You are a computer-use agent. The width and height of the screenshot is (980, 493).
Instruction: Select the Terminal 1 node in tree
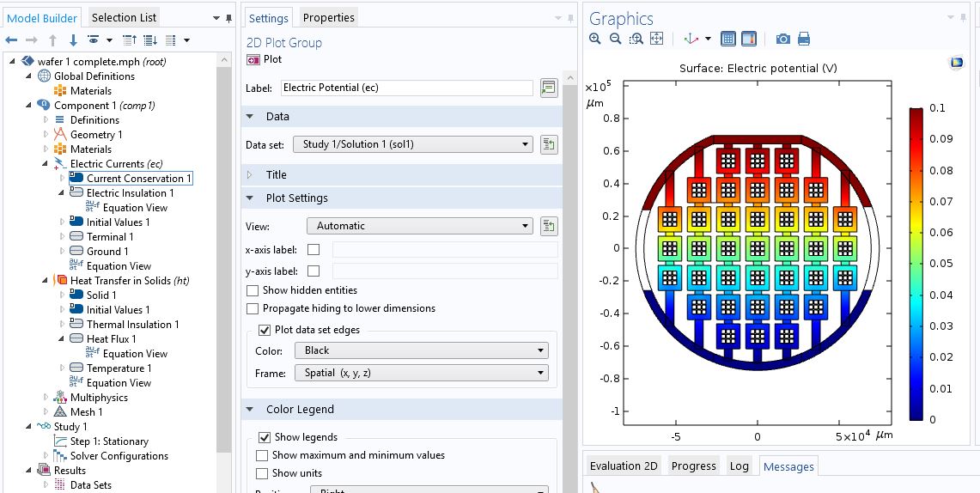(109, 236)
